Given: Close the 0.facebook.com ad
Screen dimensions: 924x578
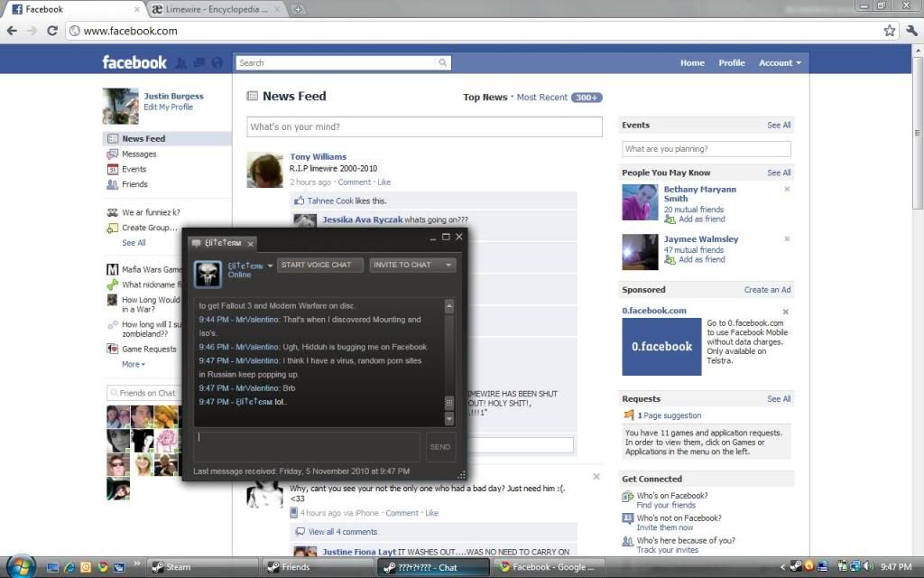Looking at the screenshot, I should [x=786, y=312].
